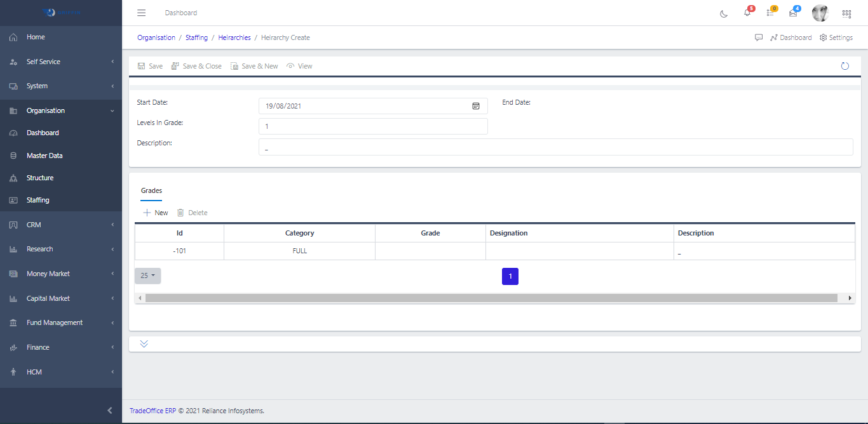The image size is (868, 424).
Task: Toggle dark mode moon icon
Action: tap(724, 13)
